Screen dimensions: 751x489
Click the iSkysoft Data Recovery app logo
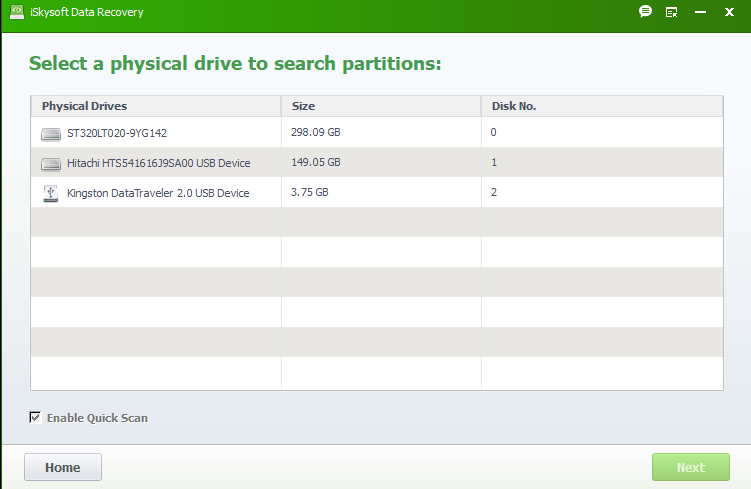tap(17, 12)
